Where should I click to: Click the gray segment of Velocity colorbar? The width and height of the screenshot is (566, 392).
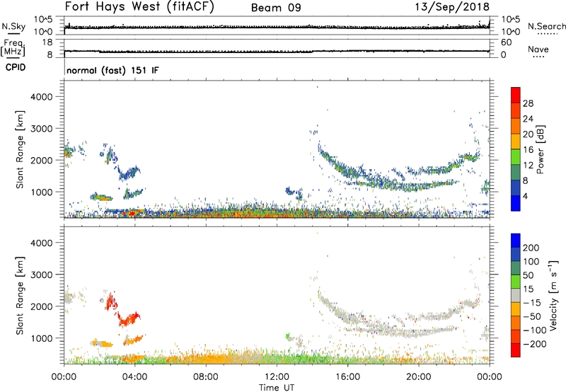pyautogui.click(x=516, y=295)
